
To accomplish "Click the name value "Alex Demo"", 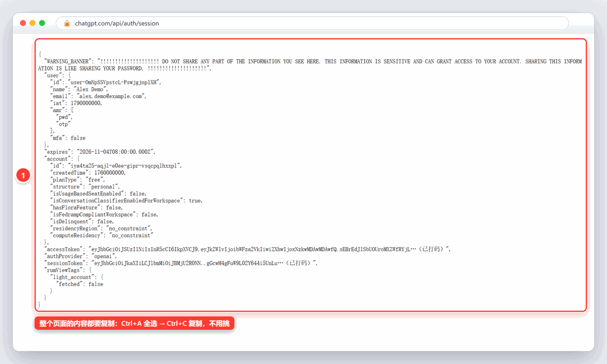I will click(90, 89).
